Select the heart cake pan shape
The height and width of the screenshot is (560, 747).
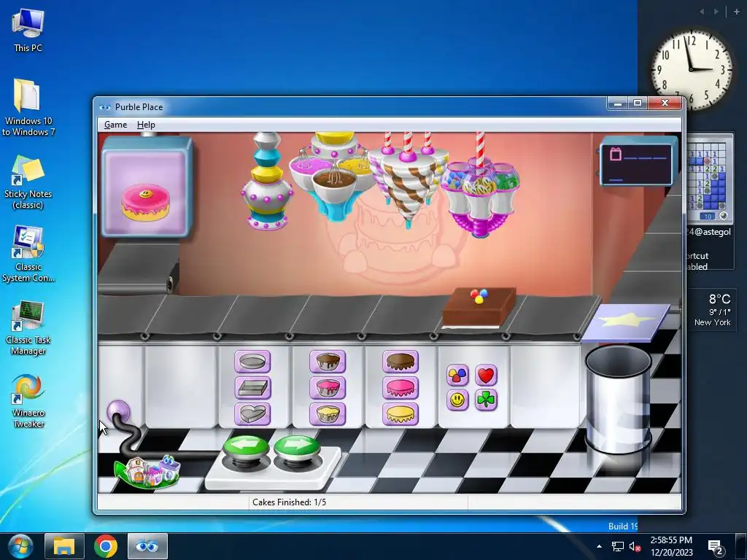[x=252, y=413]
